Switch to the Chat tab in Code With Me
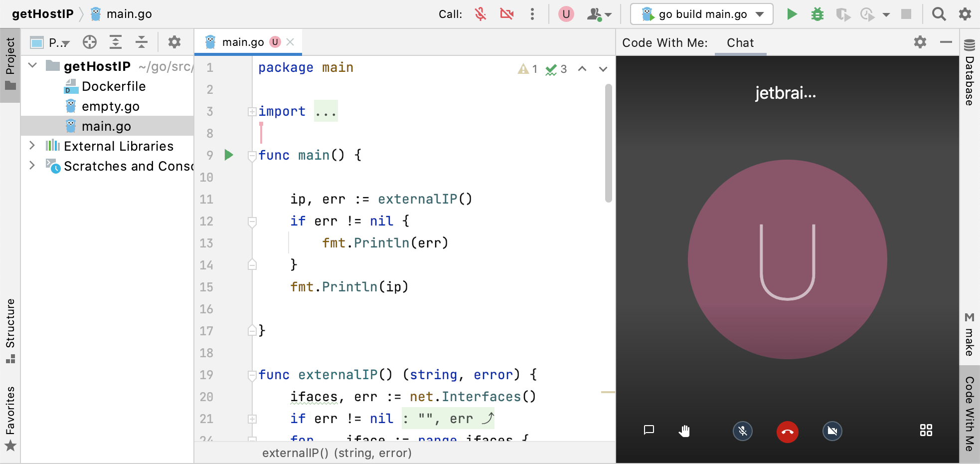The width and height of the screenshot is (980, 464). pyautogui.click(x=740, y=43)
